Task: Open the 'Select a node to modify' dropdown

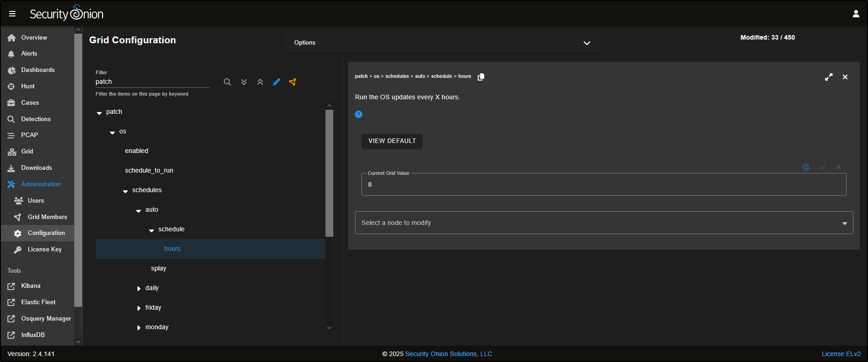Action: coord(604,223)
